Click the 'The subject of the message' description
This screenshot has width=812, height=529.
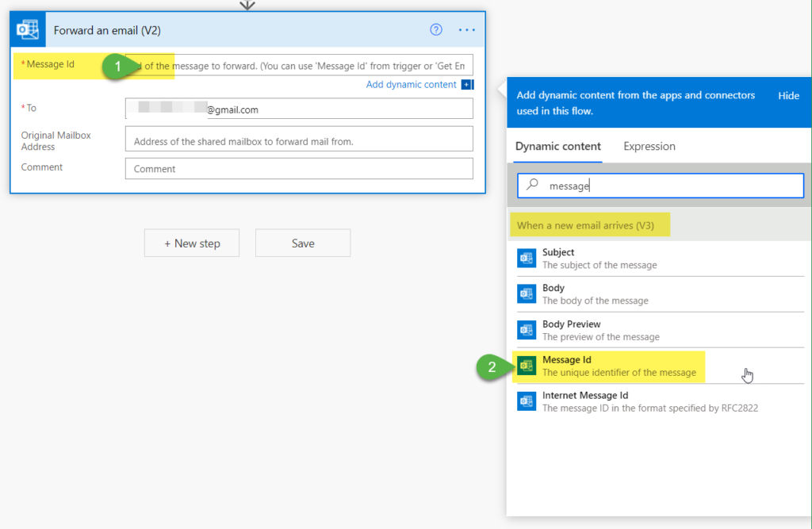coord(599,265)
